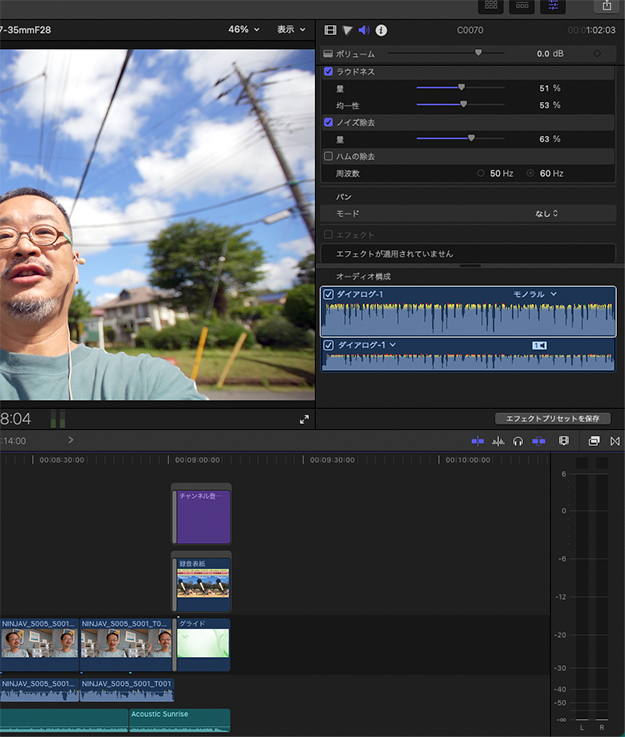Enter fullscreen viewer with expand arrows
This screenshot has height=737, width=625.
point(305,419)
